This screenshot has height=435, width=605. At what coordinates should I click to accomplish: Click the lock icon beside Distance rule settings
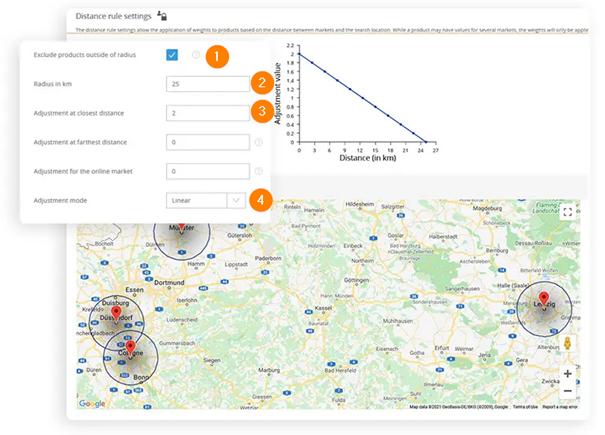(162, 16)
